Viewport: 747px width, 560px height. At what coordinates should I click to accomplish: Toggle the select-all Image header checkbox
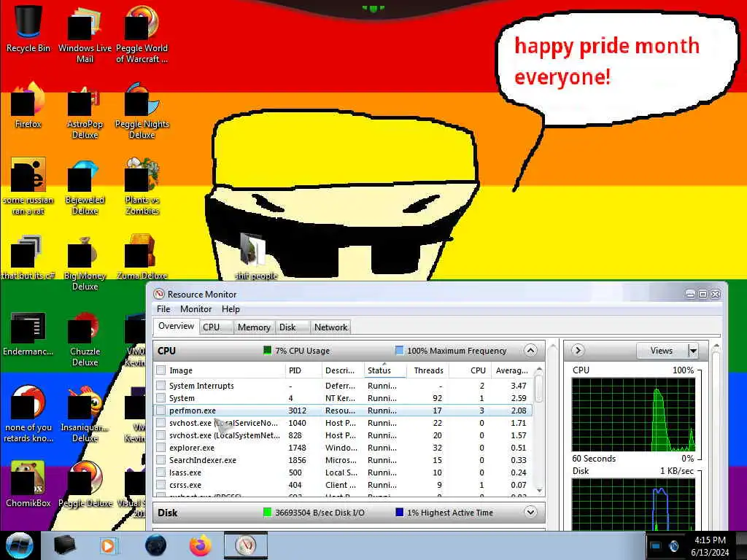coord(161,370)
